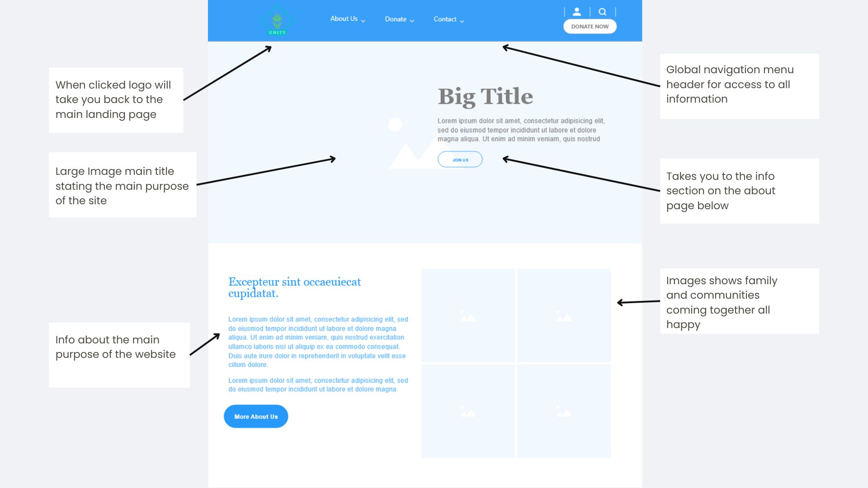Screen dimensions: 868x488
Task: Click the user profile icon
Action: coord(576,11)
